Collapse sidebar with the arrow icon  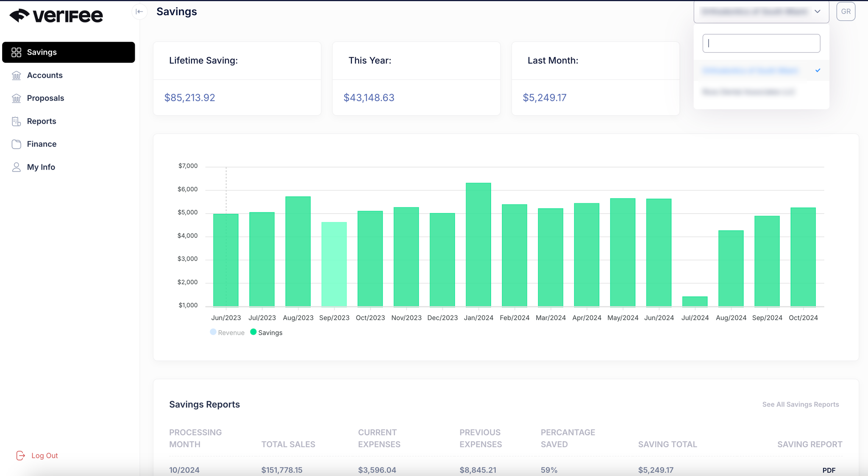139,11
